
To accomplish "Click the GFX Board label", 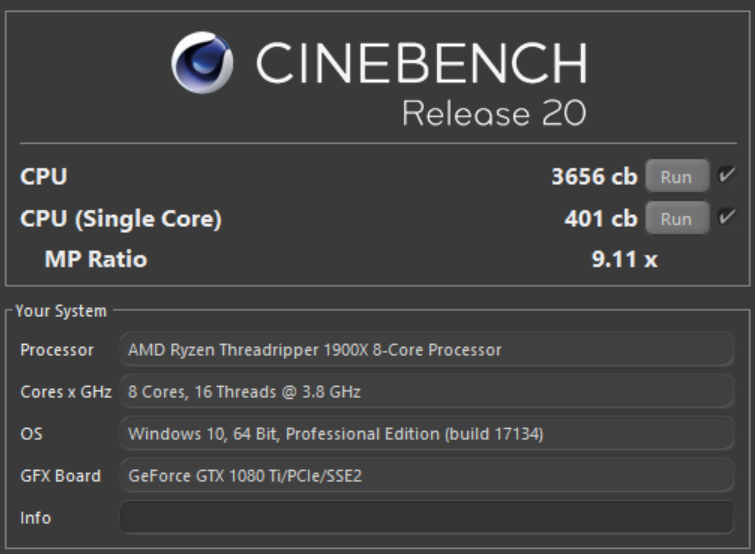I will pyautogui.click(x=60, y=476).
